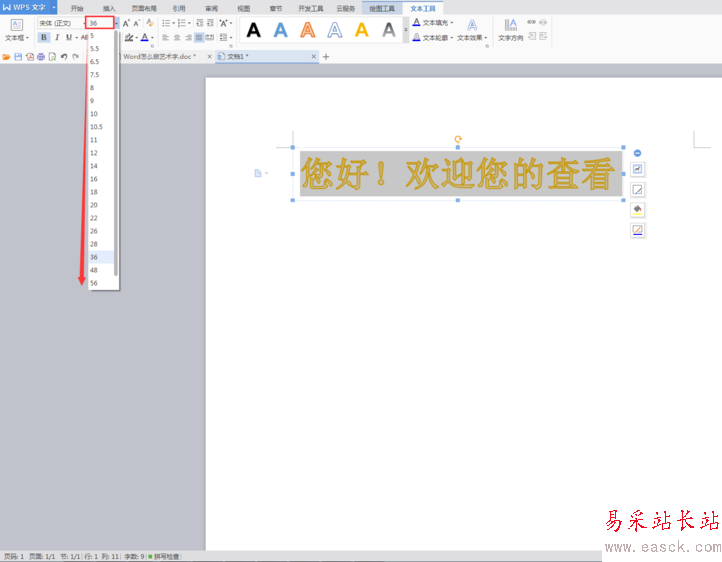Align text right icon

click(x=188, y=37)
